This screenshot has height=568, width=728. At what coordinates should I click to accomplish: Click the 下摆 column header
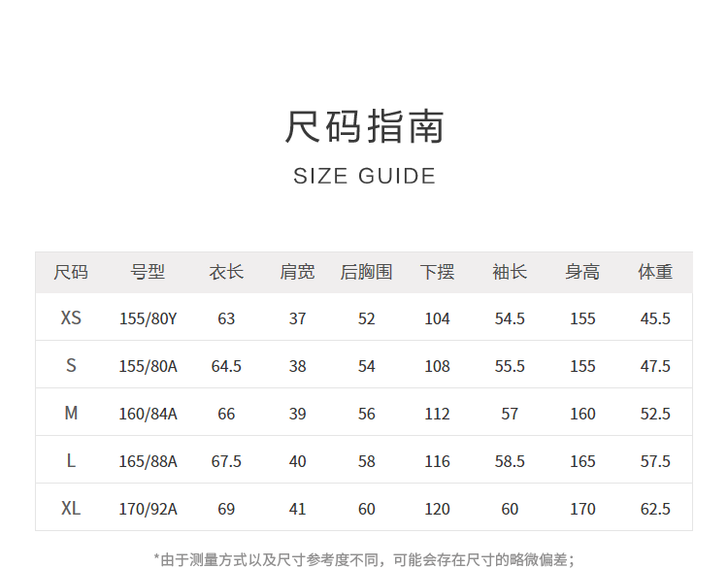point(437,273)
